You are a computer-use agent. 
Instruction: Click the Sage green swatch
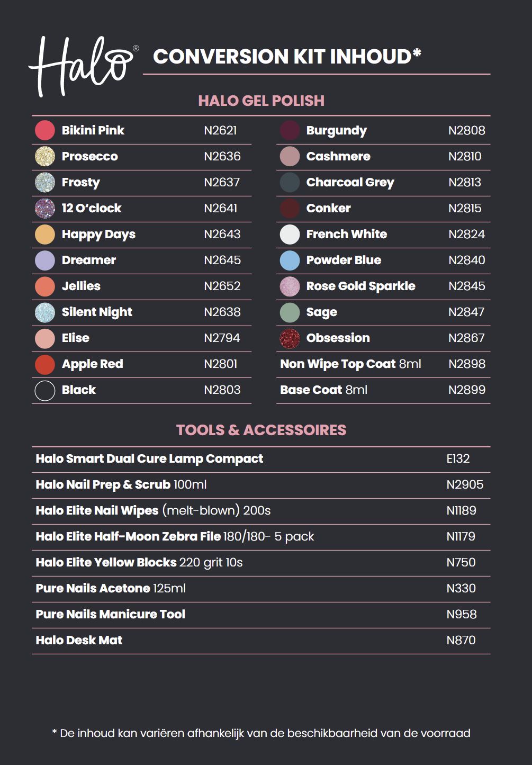pos(290,312)
